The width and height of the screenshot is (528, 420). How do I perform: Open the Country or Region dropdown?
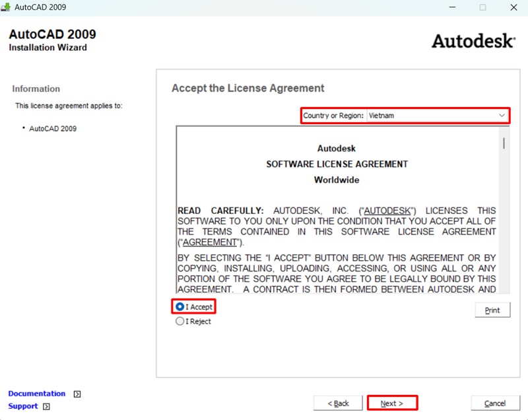[437, 116]
